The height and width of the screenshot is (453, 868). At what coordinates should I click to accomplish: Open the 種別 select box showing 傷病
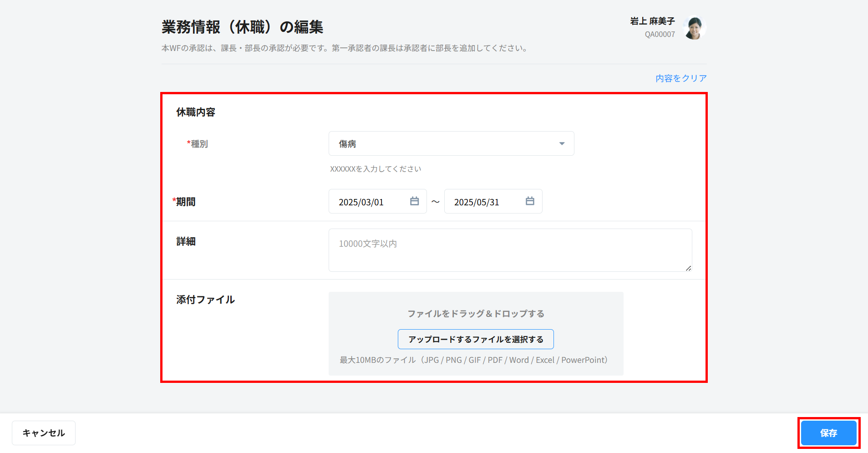(451, 144)
